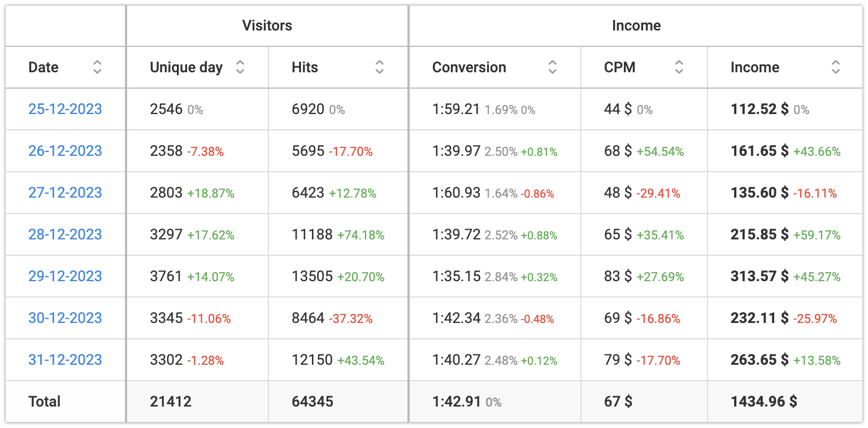Sort by Hits column arrows
Screen dimensions: 868x428
click(x=380, y=67)
